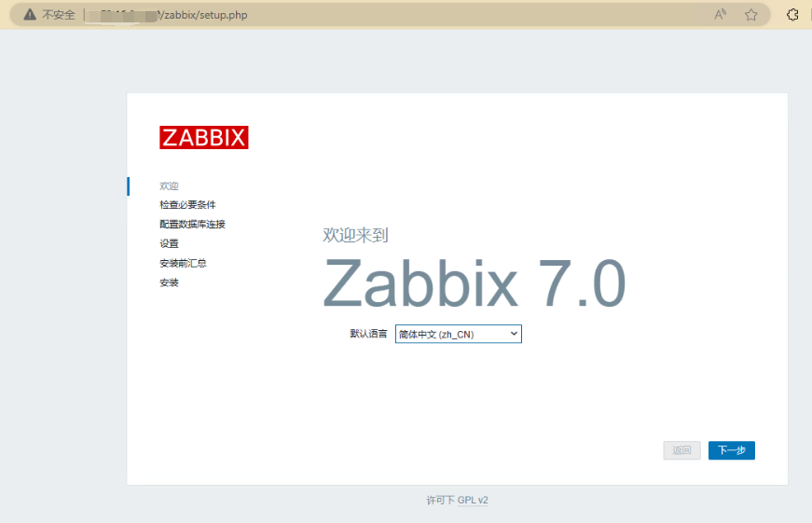Select the 设置 setup step
Image resolution: width=812 pixels, height=523 pixels.
pos(169,243)
